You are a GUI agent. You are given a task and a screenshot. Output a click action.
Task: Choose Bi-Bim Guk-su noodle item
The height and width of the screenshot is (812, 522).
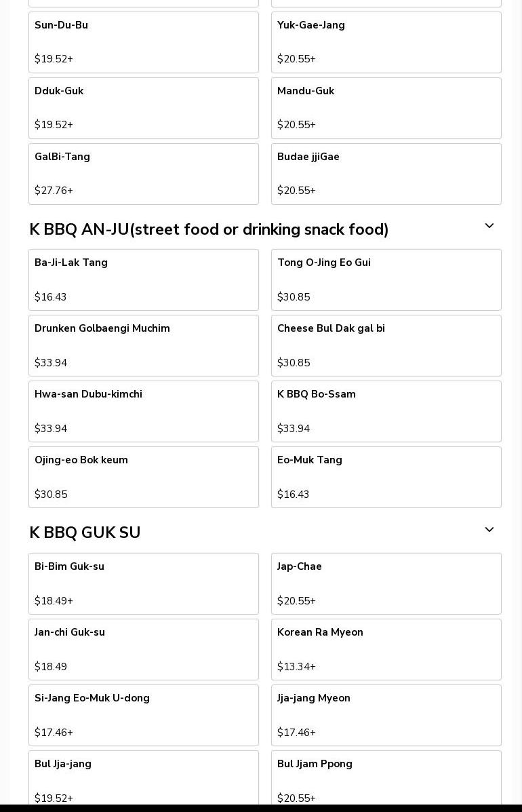click(x=143, y=583)
